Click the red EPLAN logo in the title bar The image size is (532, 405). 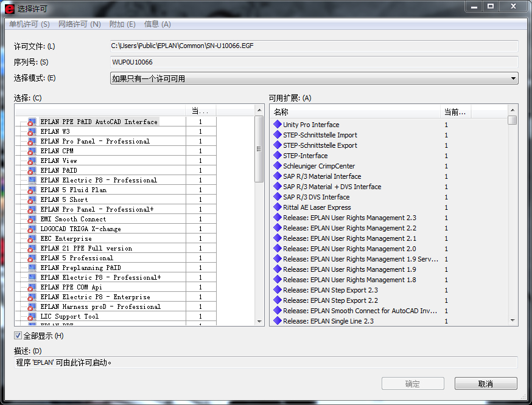[10, 9]
